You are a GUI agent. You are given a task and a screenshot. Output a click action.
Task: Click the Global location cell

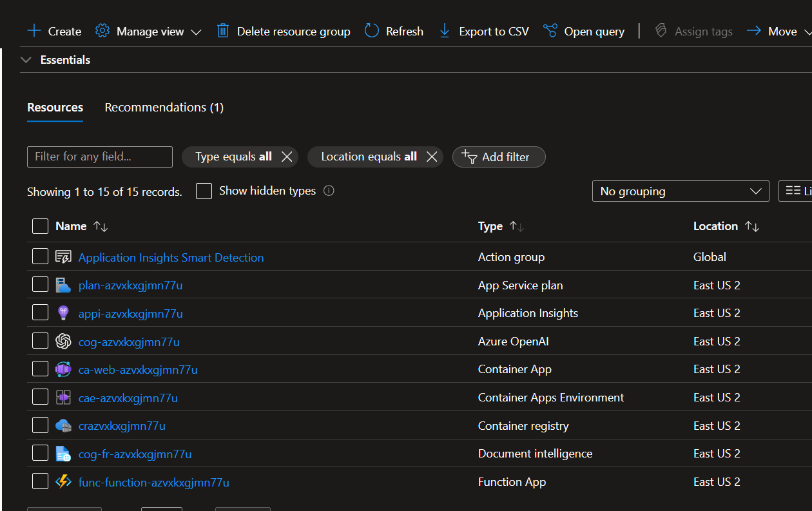[x=710, y=257]
